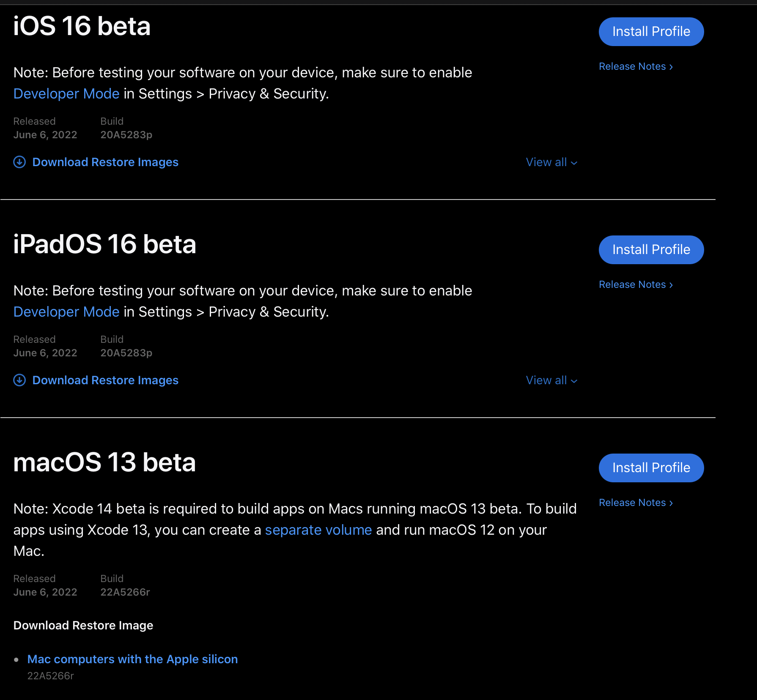Click the macOS 13 beta heading
Screen dimensions: 757x700
(104, 462)
